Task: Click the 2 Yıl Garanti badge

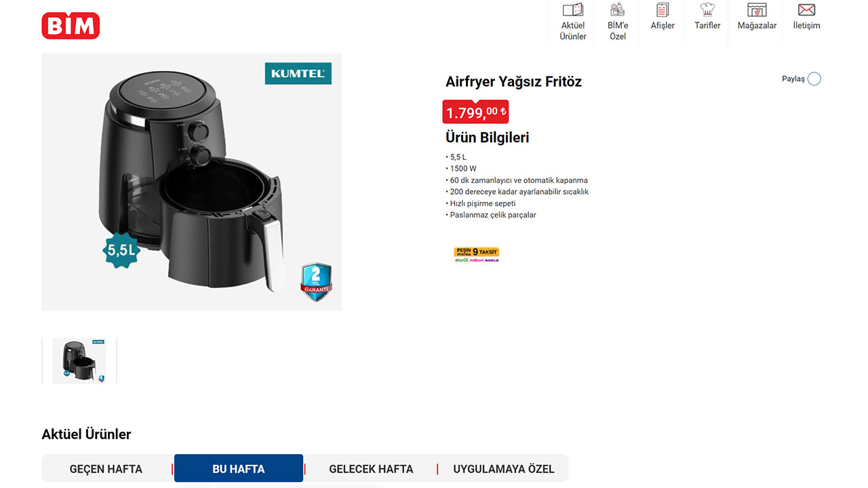Action: (317, 282)
